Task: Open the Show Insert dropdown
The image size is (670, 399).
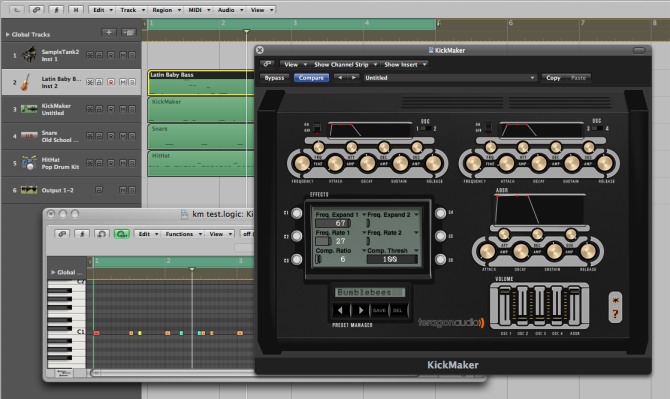Action: click(x=404, y=64)
